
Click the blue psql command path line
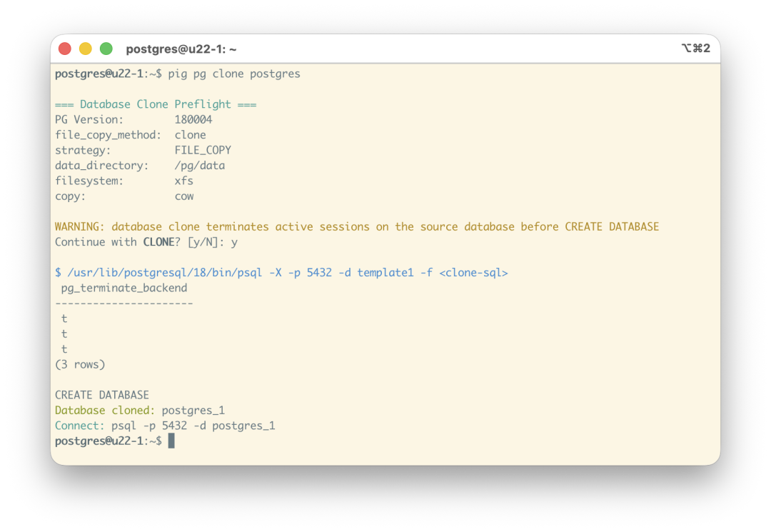281,273
